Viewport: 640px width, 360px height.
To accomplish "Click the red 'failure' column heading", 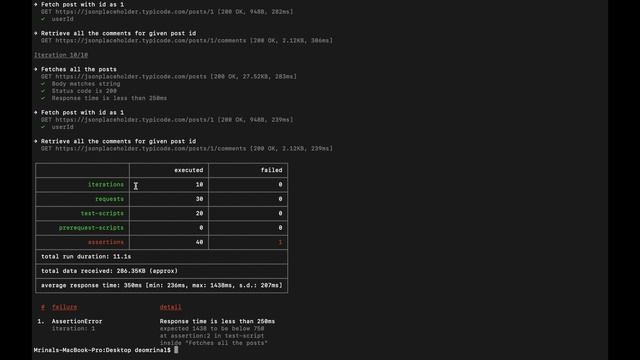I will click(64, 307).
